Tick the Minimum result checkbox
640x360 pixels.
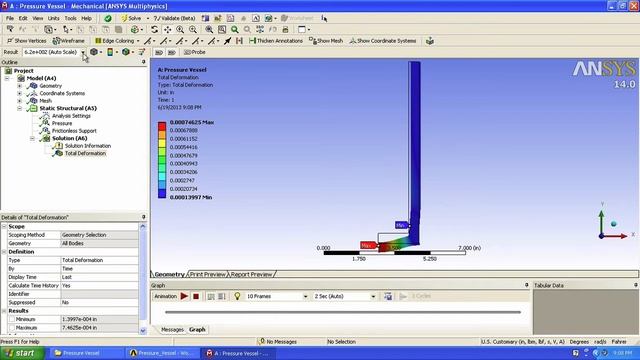pyautogui.click(x=11, y=320)
